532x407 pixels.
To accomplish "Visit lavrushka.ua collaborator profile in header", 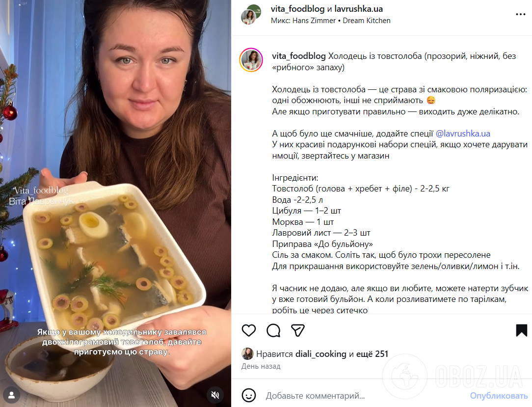I will point(359,9).
